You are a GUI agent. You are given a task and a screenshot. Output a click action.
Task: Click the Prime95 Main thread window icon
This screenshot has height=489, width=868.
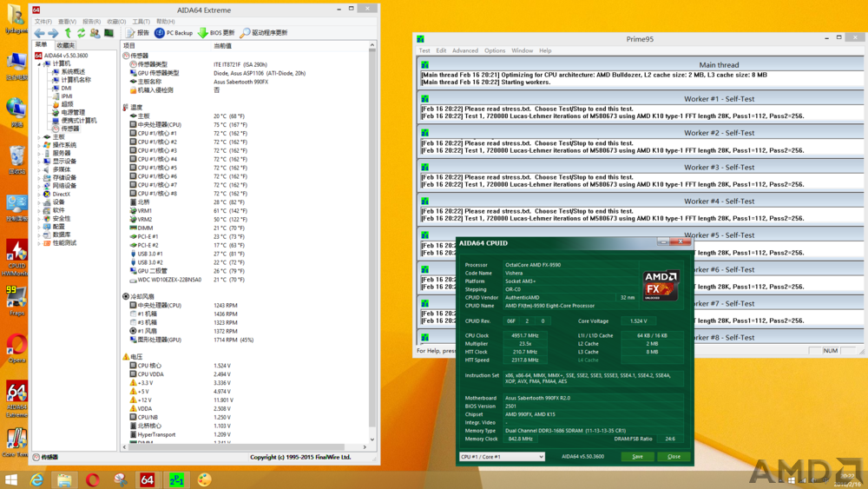pos(424,65)
